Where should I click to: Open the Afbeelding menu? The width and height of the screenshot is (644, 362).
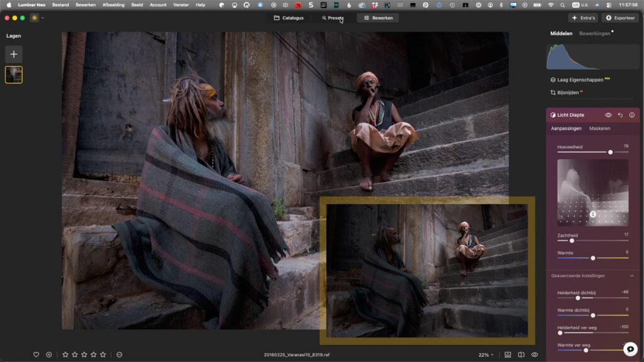pos(113,5)
